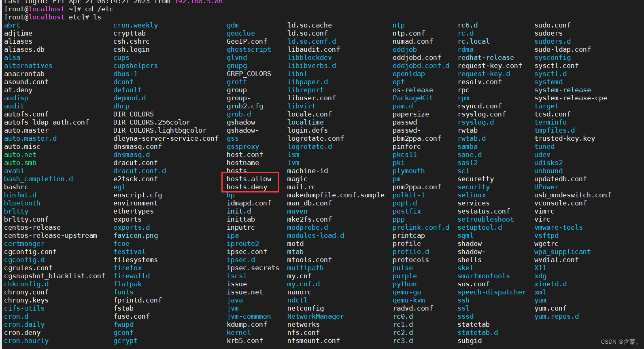This screenshot has height=349, width=644.
Task: Select cgsnapshot_blacklist.conf file
Action: tap(55, 276)
